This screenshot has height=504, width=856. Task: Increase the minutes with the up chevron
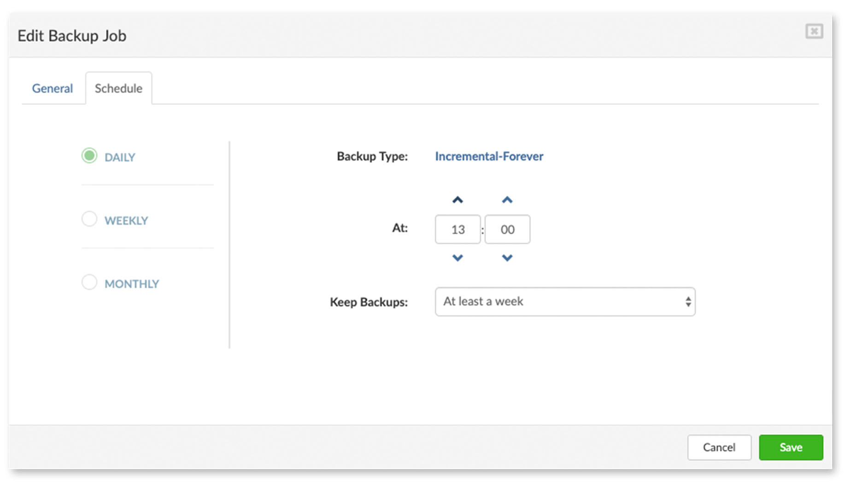pyautogui.click(x=507, y=200)
